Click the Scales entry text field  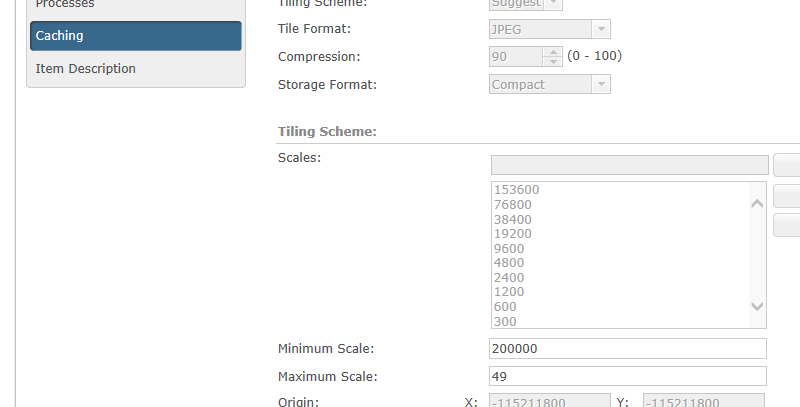(x=630, y=165)
